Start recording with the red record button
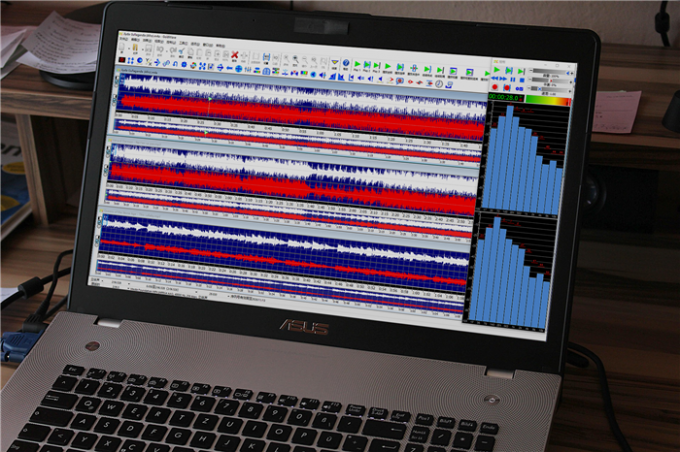Viewport: 680px width, 452px height. (x=495, y=87)
